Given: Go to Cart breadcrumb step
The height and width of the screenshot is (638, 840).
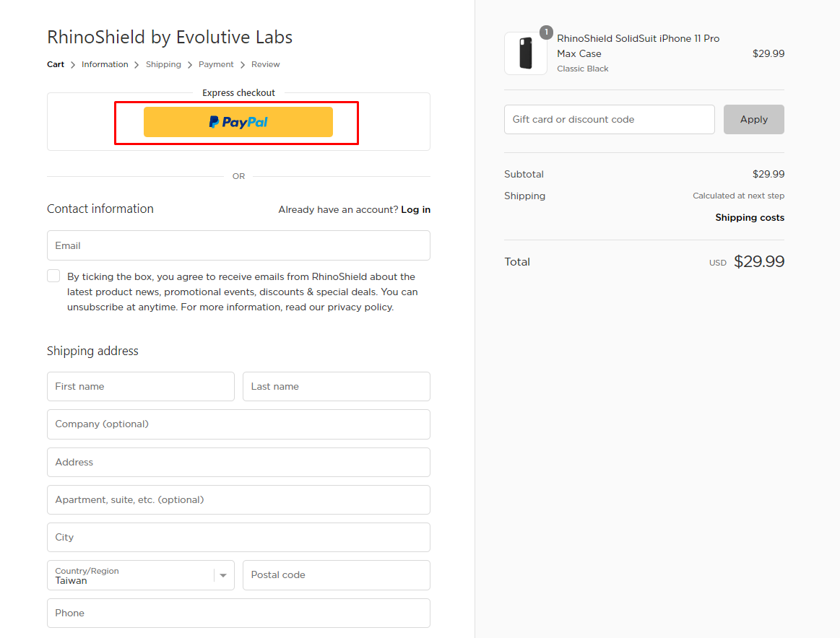Looking at the screenshot, I should 56,64.
